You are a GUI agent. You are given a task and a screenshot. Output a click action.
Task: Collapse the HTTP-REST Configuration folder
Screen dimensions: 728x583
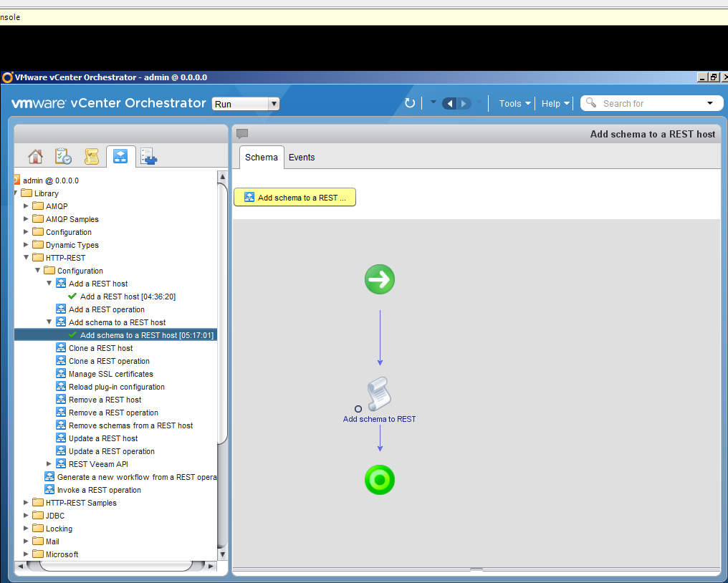point(38,270)
